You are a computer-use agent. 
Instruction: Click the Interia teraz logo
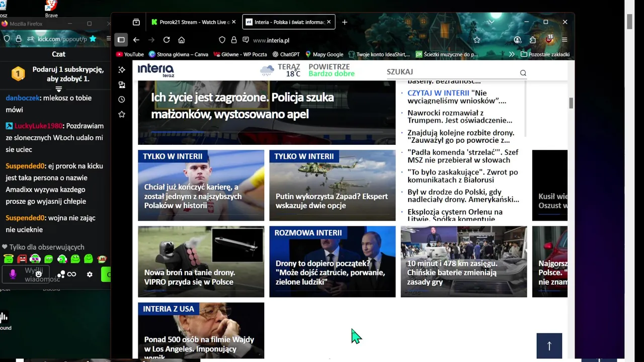pyautogui.click(x=156, y=70)
